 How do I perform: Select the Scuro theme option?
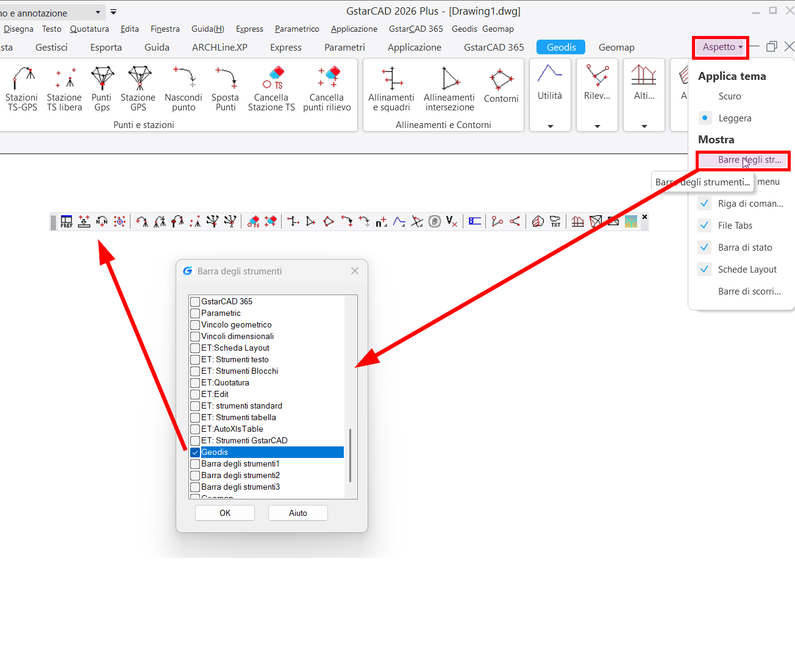pyautogui.click(x=729, y=96)
